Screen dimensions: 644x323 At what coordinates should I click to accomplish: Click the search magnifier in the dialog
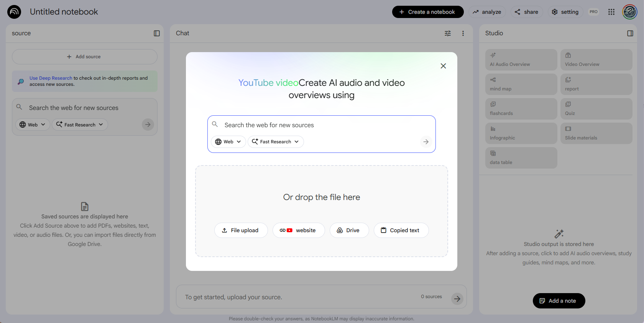point(215,124)
